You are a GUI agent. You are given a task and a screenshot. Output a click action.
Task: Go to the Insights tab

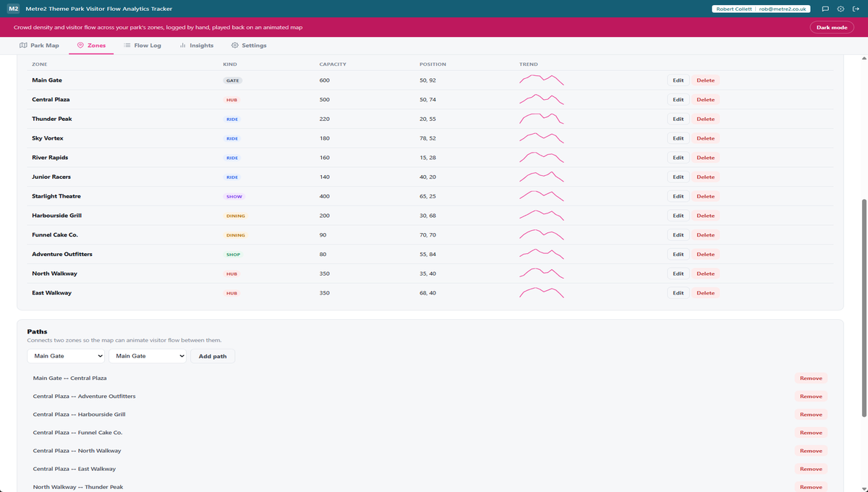[x=196, y=46]
